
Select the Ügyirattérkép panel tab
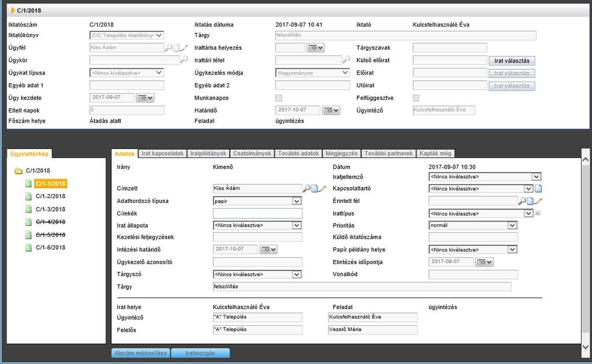click(x=29, y=154)
